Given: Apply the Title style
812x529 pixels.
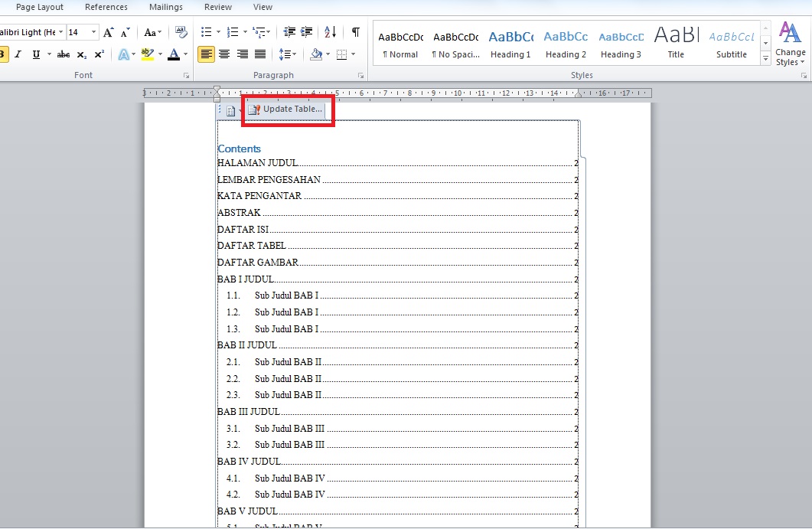Looking at the screenshot, I should [676, 44].
